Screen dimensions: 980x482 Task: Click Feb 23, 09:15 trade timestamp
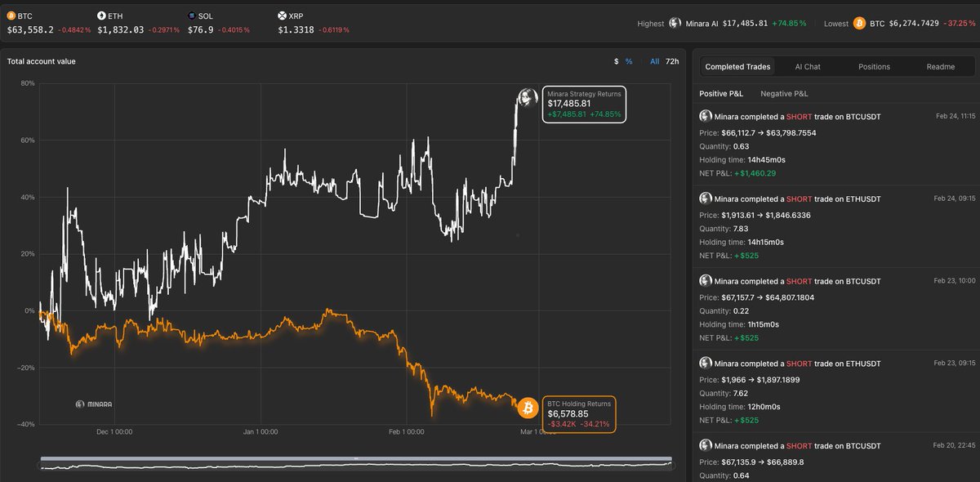[955, 363]
